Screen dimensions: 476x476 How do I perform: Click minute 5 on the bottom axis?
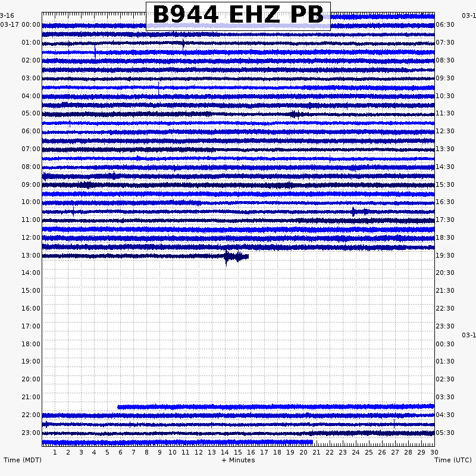pos(107,453)
